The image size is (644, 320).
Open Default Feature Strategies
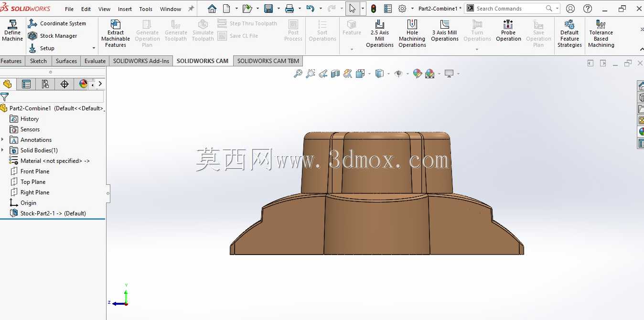tap(569, 33)
